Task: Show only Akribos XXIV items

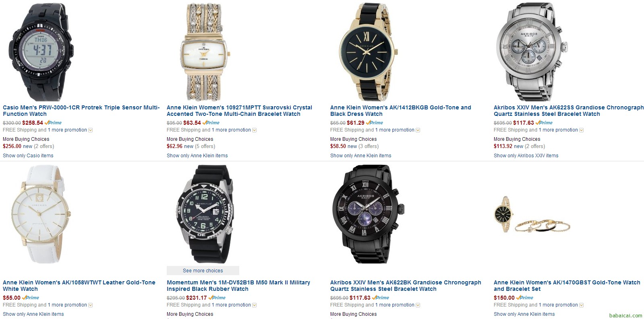Action: (526, 156)
